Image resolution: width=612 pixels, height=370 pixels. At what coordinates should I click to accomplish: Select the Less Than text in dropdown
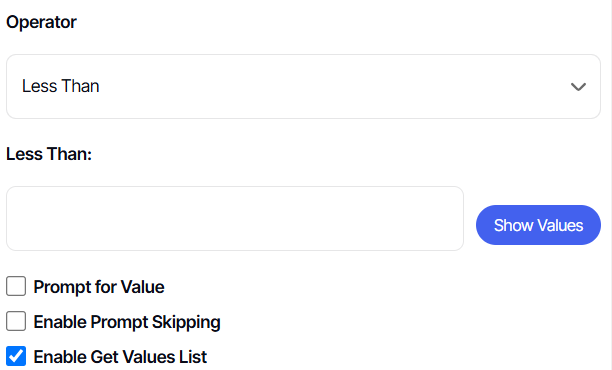coord(60,86)
